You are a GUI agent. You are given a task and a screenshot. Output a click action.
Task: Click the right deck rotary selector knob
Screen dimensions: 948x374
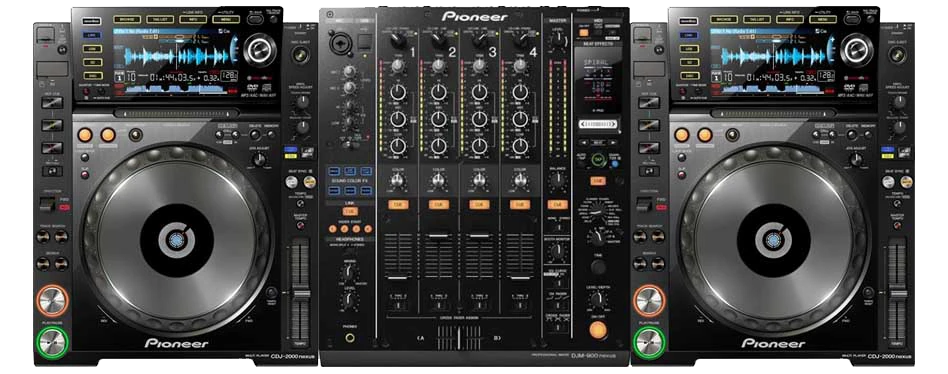click(x=857, y=50)
